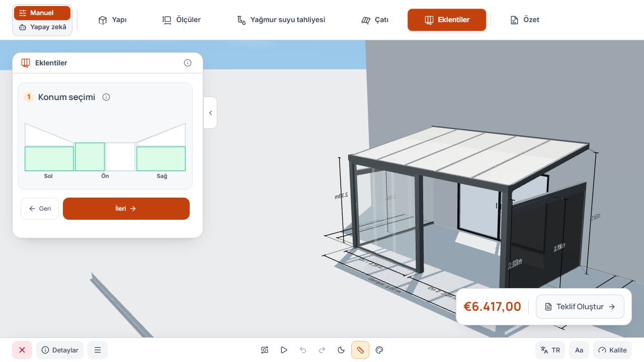Click info icon beside Konum seçimi
This screenshot has width=644, height=362.
tap(106, 97)
